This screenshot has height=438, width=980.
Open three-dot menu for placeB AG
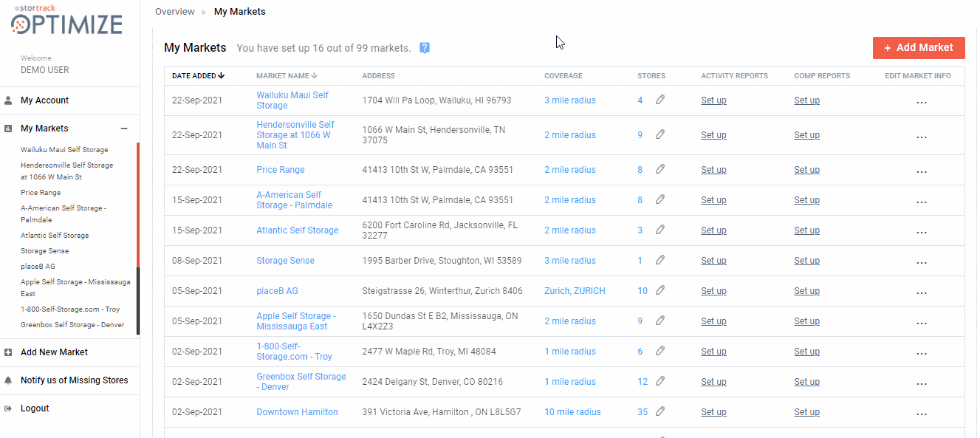[921, 293]
